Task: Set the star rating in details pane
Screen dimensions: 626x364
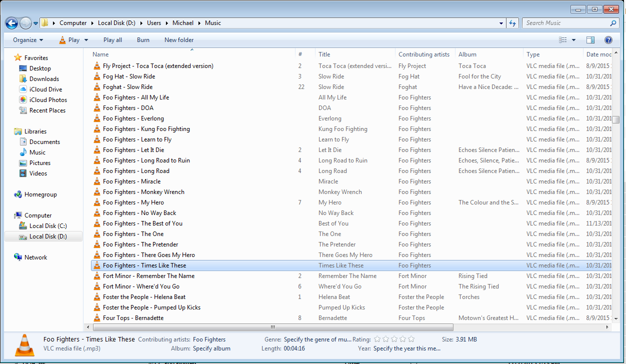Action: pyautogui.click(x=394, y=339)
